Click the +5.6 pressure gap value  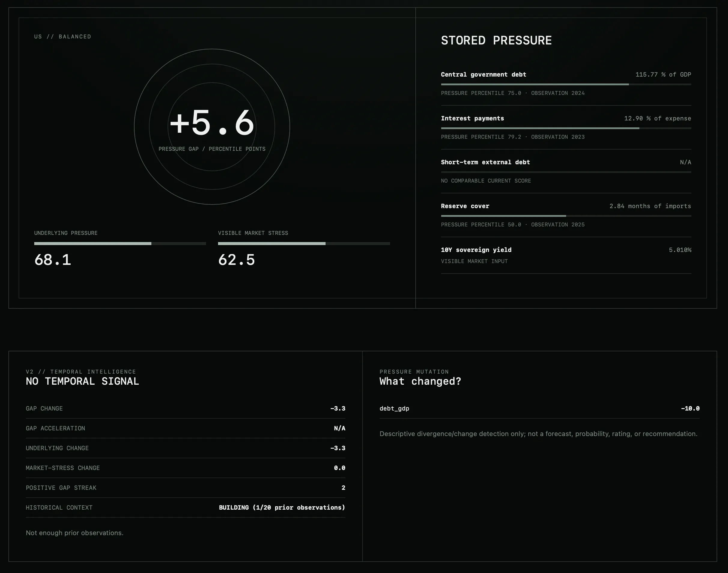pyautogui.click(x=212, y=123)
